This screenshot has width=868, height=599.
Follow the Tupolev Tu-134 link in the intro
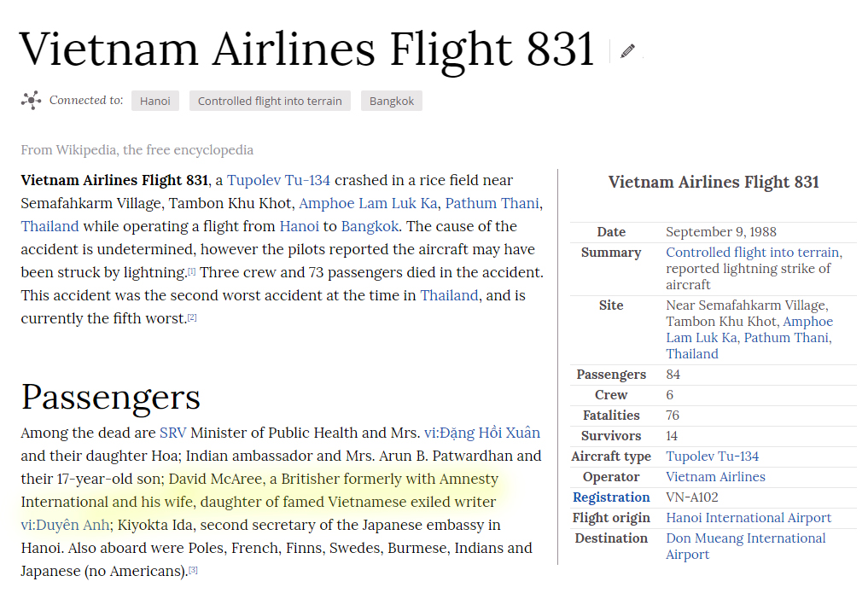pyautogui.click(x=278, y=181)
